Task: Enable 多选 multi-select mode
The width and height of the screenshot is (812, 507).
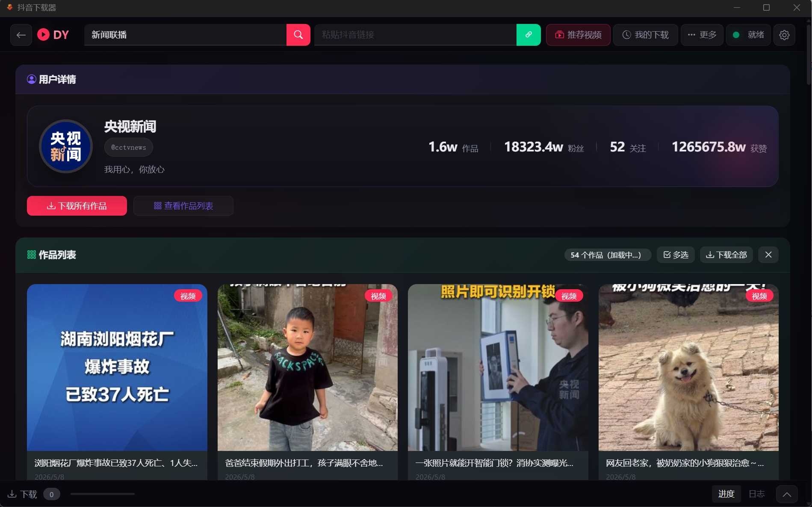Action: 676,255
